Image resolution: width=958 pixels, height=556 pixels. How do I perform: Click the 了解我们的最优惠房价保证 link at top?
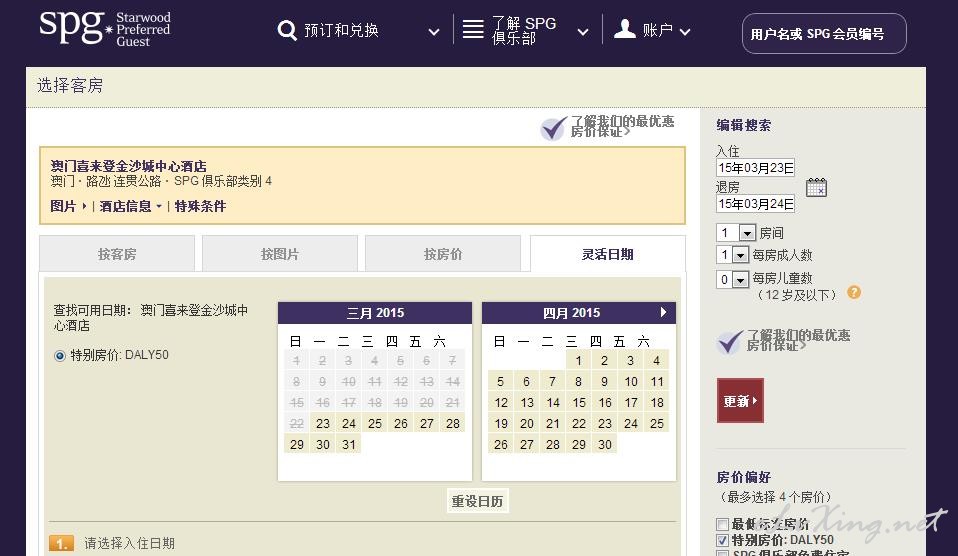coord(622,126)
